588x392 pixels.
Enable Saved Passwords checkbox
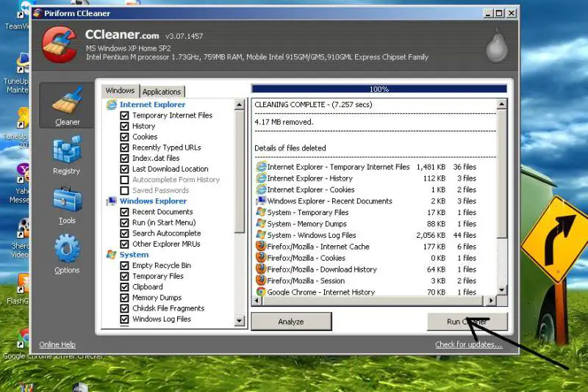pos(124,191)
